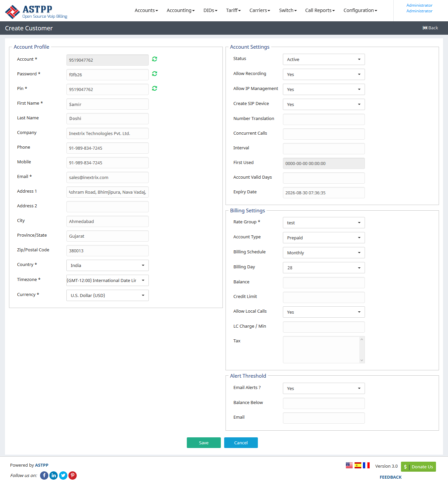Focus the Alert Threshold Email field
This screenshot has width=448, height=485.
[x=324, y=418]
